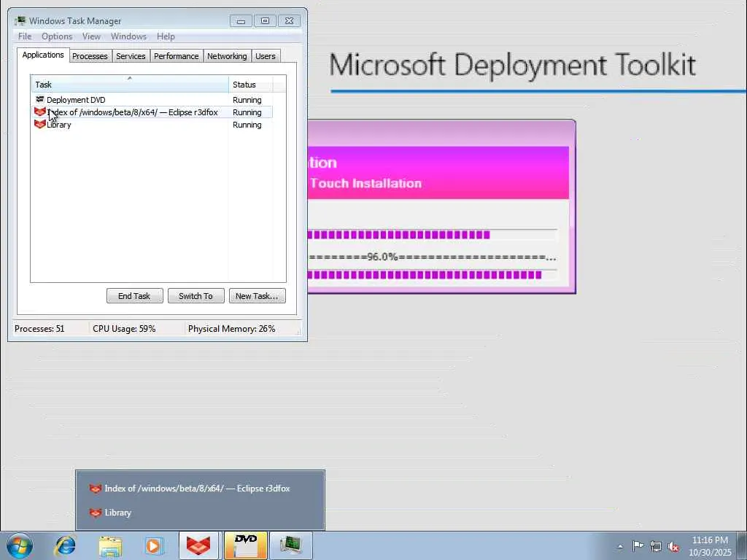Select Index of /windows/beta popup text entry
The width and height of the screenshot is (747, 560).
coord(197,489)
